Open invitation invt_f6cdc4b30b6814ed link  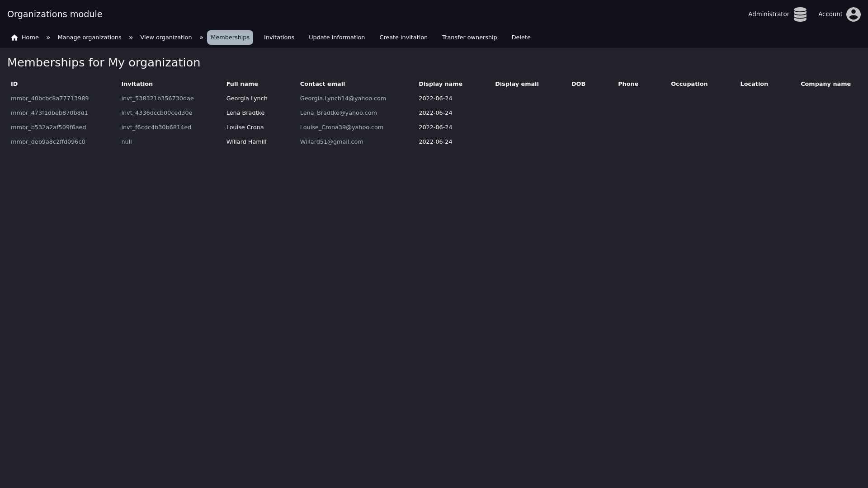(x=156, y=127)
